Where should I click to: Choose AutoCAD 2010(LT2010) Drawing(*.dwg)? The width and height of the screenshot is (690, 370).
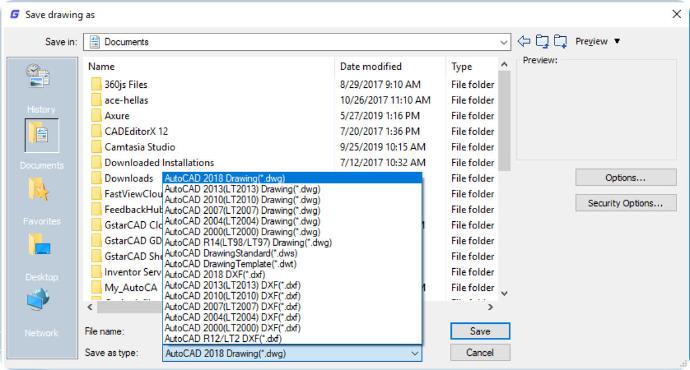[x=292, y=200]
